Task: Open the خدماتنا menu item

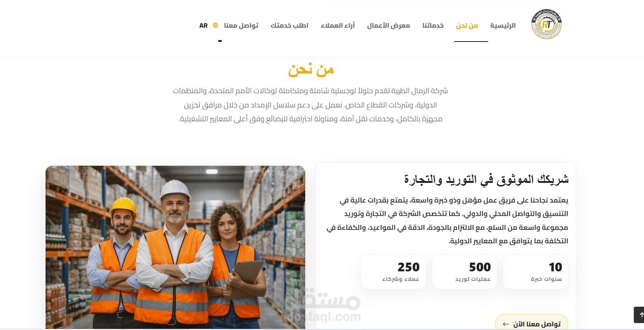Action: [433, 25]
